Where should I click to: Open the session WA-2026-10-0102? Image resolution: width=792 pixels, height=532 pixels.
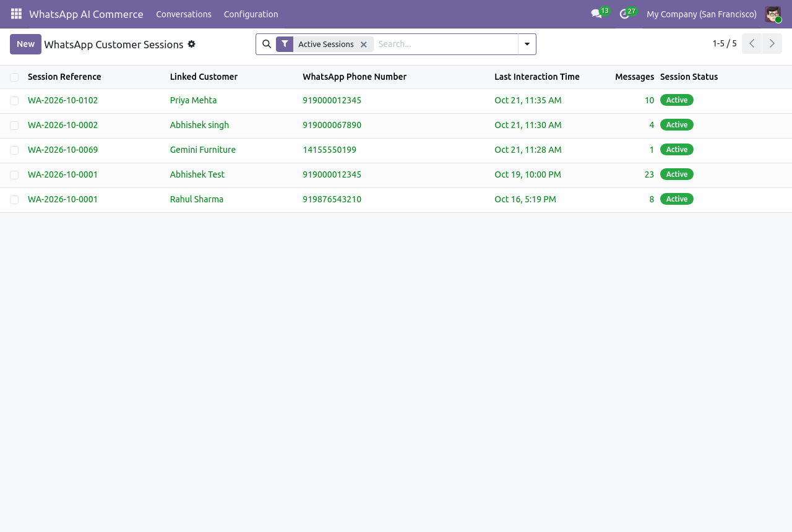pyautogui.click(x=63, y=100)
